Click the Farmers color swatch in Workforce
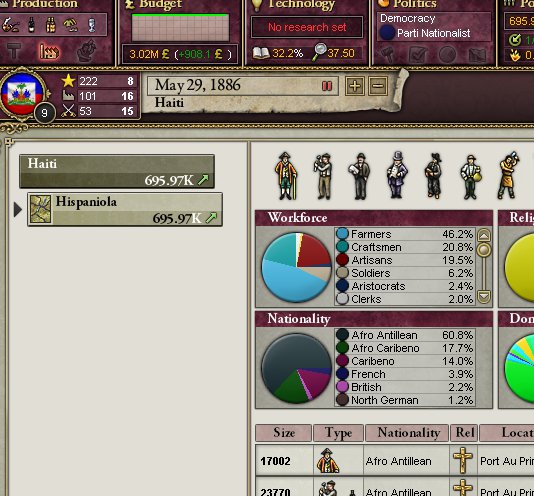Viewport: 534px width, 496px height. 342,234
